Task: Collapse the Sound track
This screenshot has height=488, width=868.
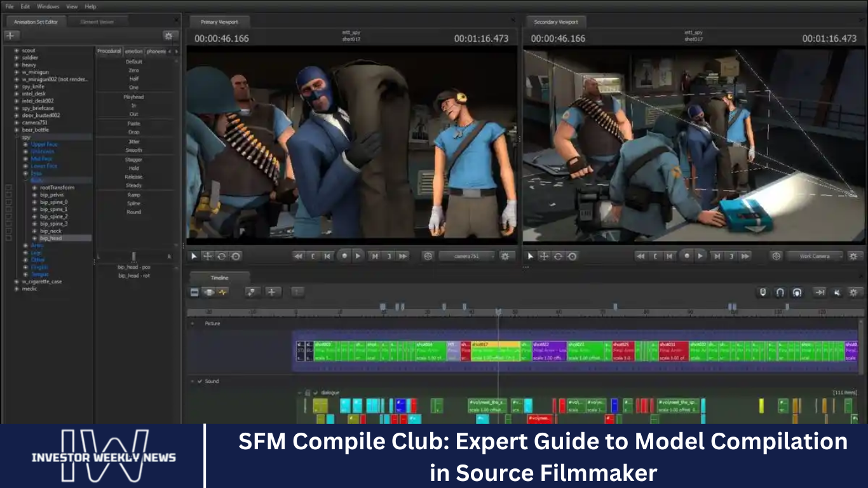Action: point(193,381)
